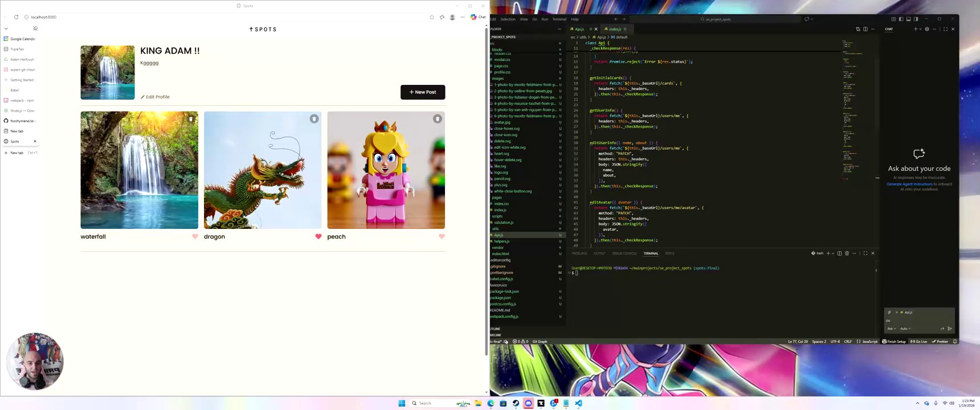Split the editor right
Screen dimensions: 980x410
865,29
